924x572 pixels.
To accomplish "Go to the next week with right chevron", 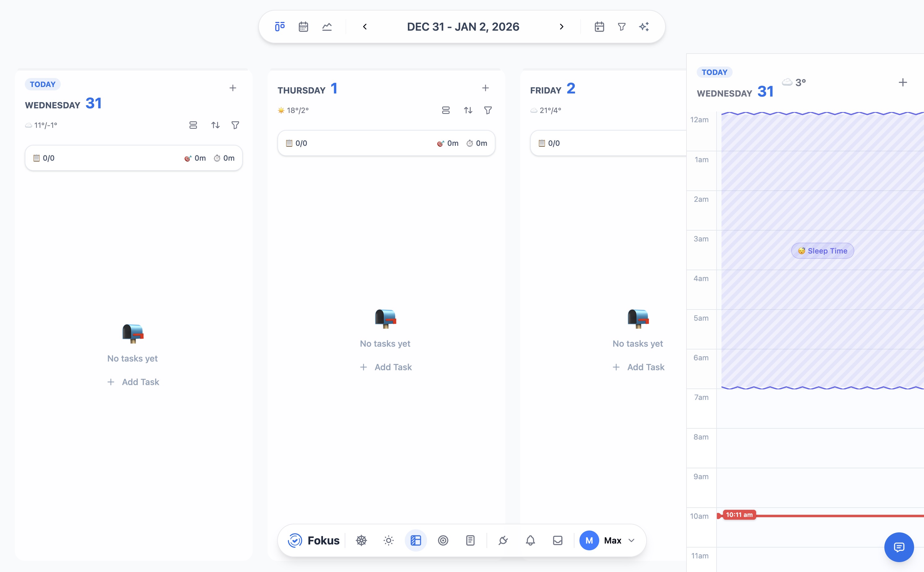I will pos(561,27).
